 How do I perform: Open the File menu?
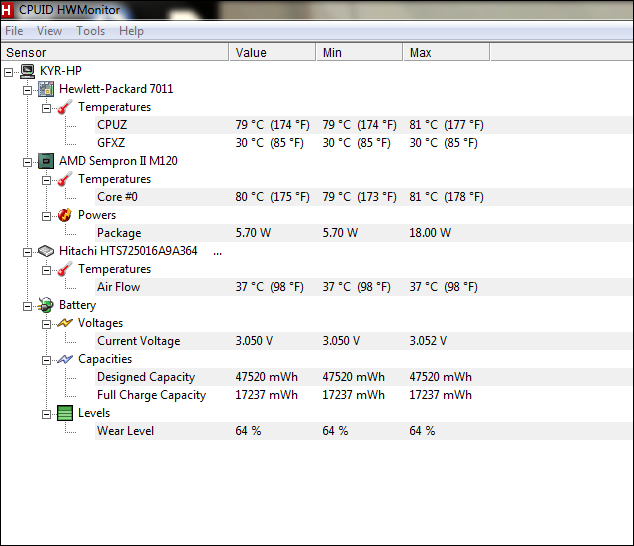pos(14,31)
